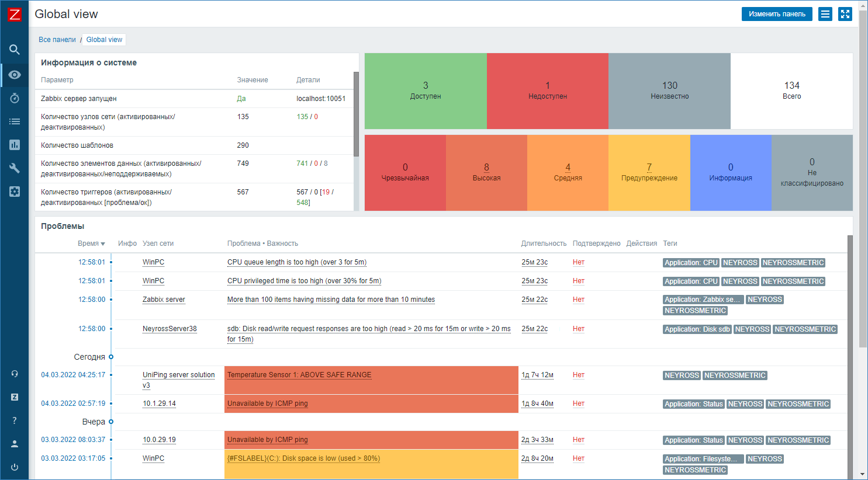The width and height of the screenshot is (868, 480).
Task: Select the Global view breadcrumb tab
Action: 105,40
